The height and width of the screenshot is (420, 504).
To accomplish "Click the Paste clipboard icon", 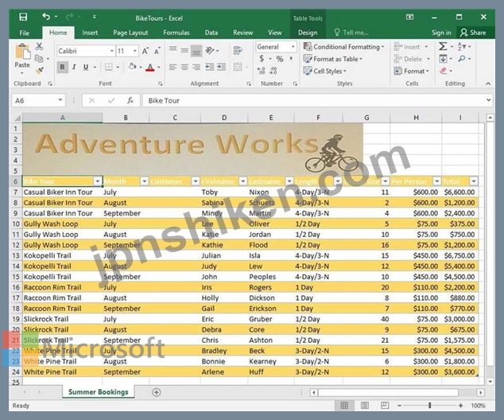I will tap(22, 52).
